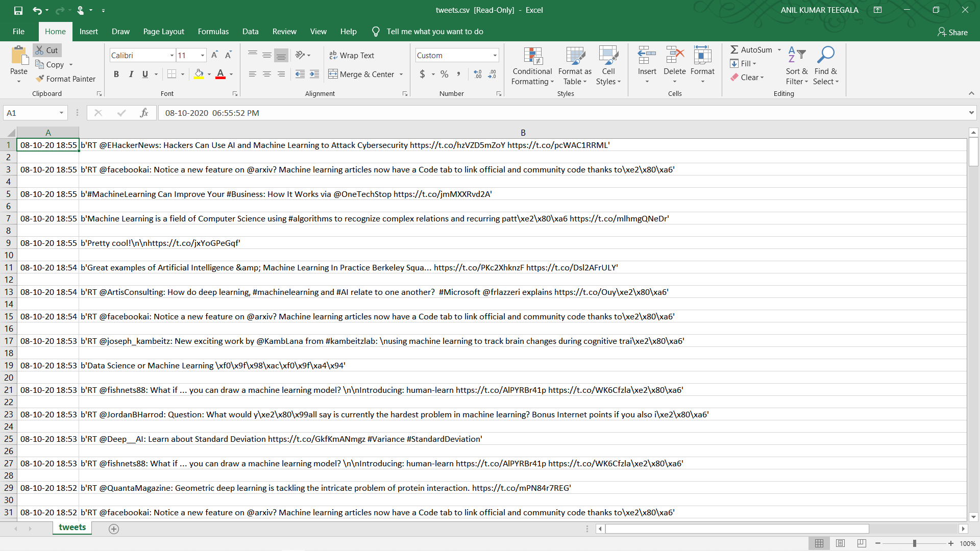Viewport: 980px width, 551px height.
Task: Toggle Italic formatting
Action: (131, 74)
